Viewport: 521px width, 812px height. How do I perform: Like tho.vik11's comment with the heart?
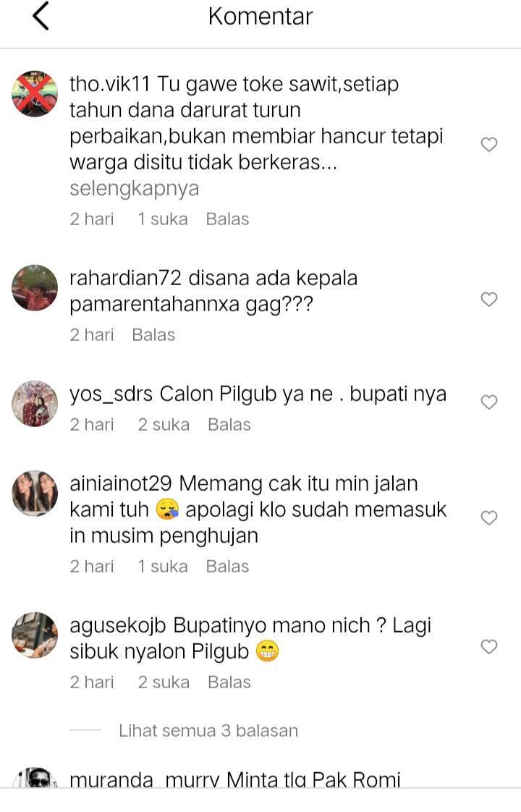[489, 144]
